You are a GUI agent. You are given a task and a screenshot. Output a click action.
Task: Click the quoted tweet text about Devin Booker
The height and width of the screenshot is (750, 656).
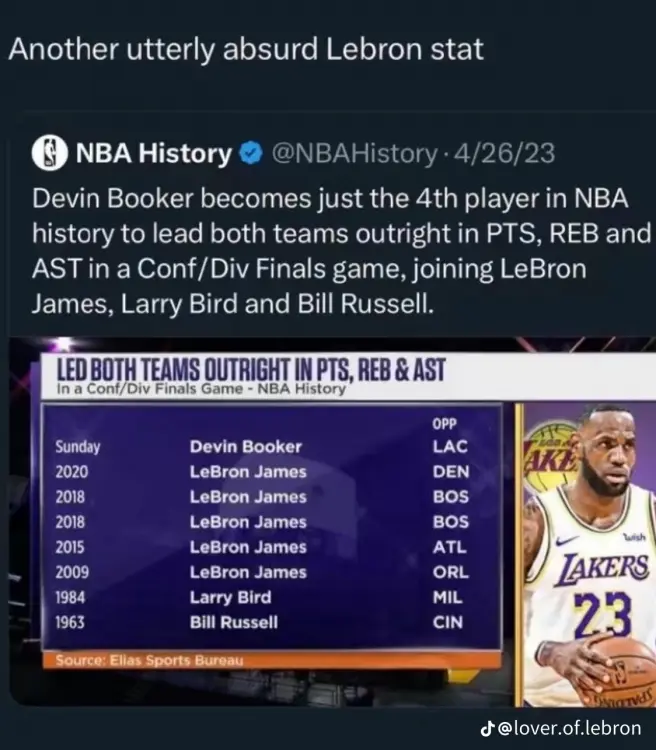click(330, 250)
